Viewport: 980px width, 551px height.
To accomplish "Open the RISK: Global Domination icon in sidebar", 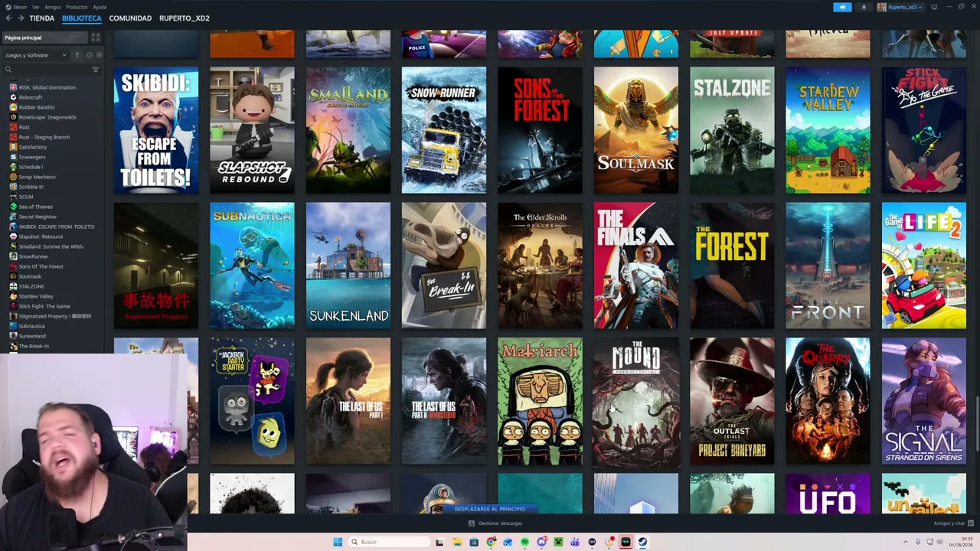I will pos(13,87).
